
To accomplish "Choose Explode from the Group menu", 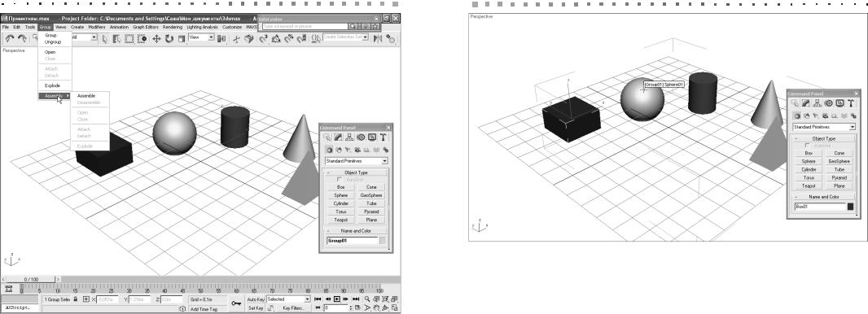I will coord(52,85).
